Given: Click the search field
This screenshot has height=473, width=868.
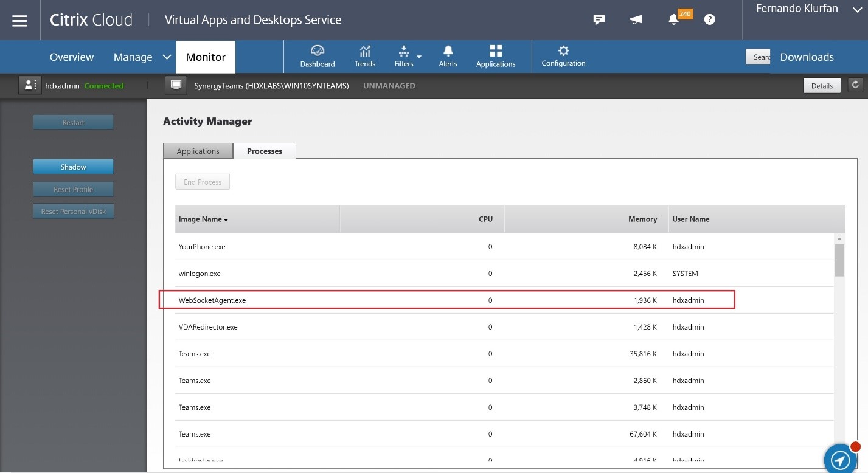Looking at the screenshot, I should pos(758,57).
